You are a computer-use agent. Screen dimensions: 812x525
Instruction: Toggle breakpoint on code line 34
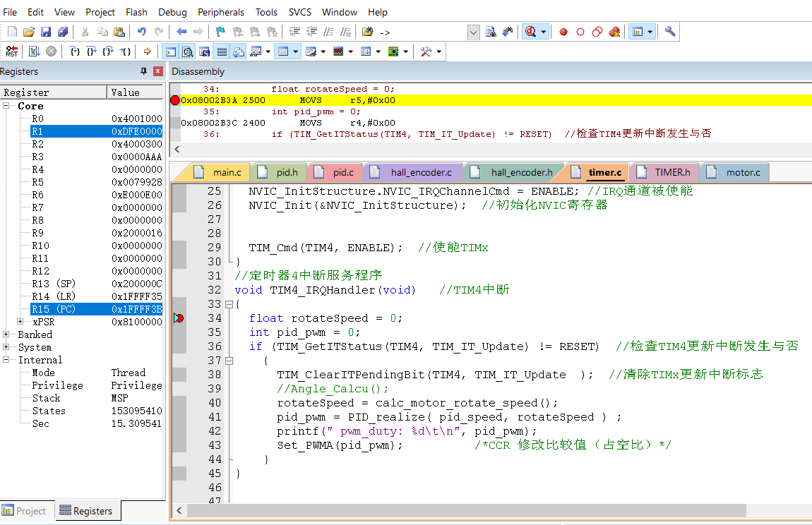coord(179,318)
